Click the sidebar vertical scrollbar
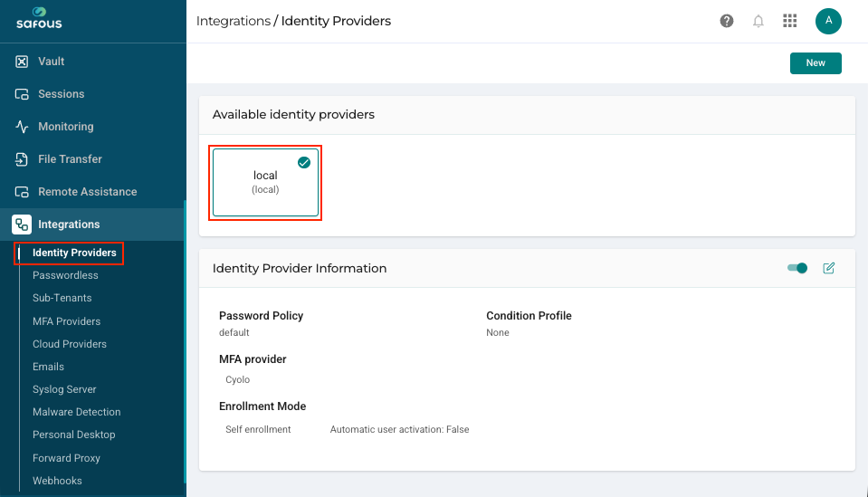Viewport: 868px width, 497px height. pyautogui.click(x=185, y=342)
